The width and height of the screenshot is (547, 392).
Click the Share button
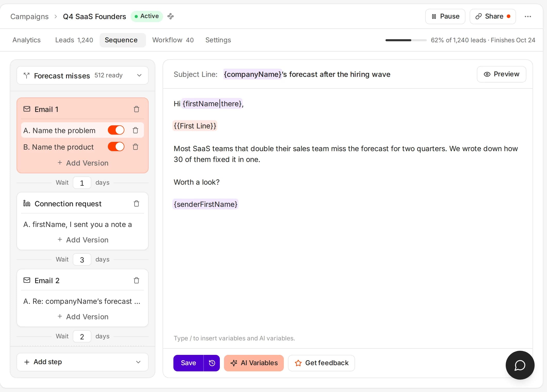point(493,17)
